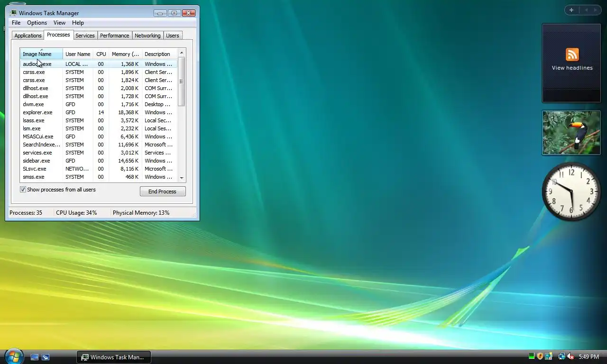Viewport: 607px width, 364px height.
Task: Click the RSS feed icon in the sidebar gadget
Action: tap(572, 55)
